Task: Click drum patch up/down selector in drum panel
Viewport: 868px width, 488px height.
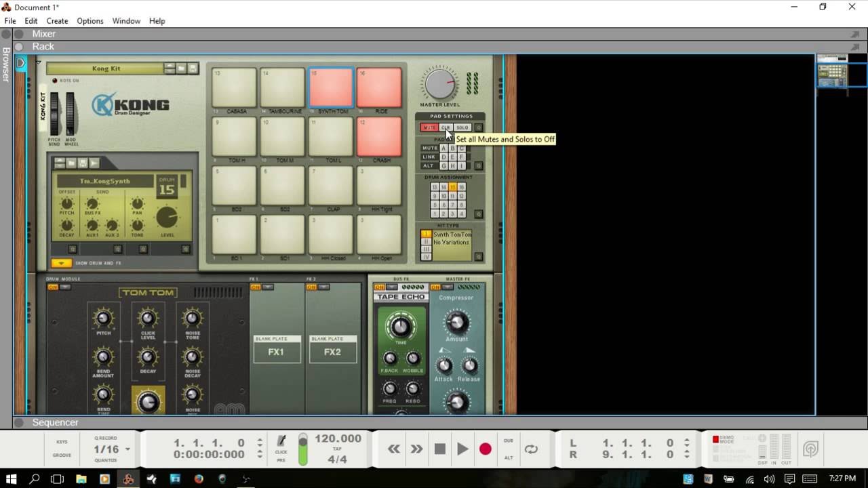Action: (x=59, y=163)
